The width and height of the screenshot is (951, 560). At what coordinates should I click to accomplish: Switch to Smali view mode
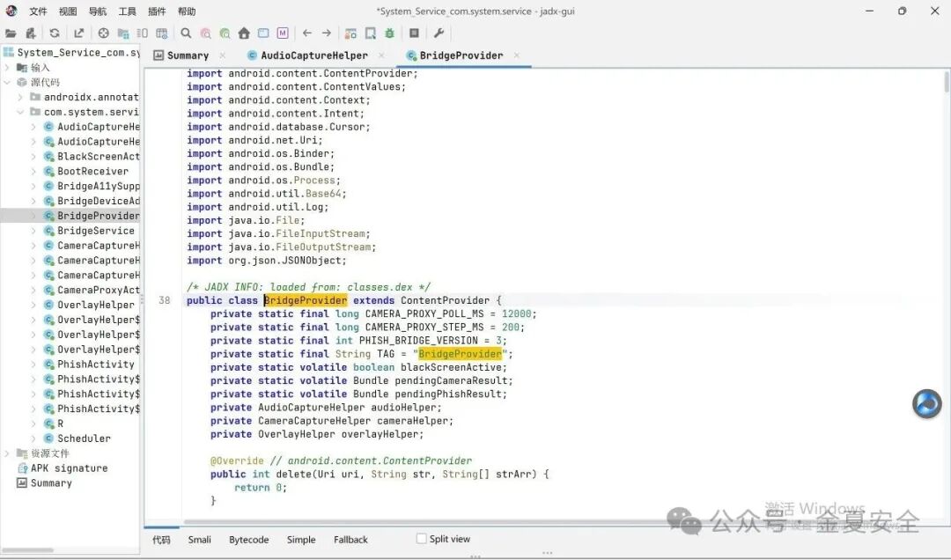coord(200,540)
